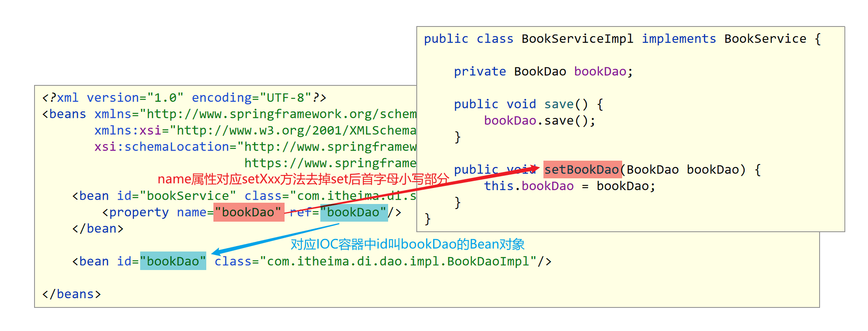Select the this.bookDao = bookDao; assignment
Screen dimensions: 868x331
(570, 186)
